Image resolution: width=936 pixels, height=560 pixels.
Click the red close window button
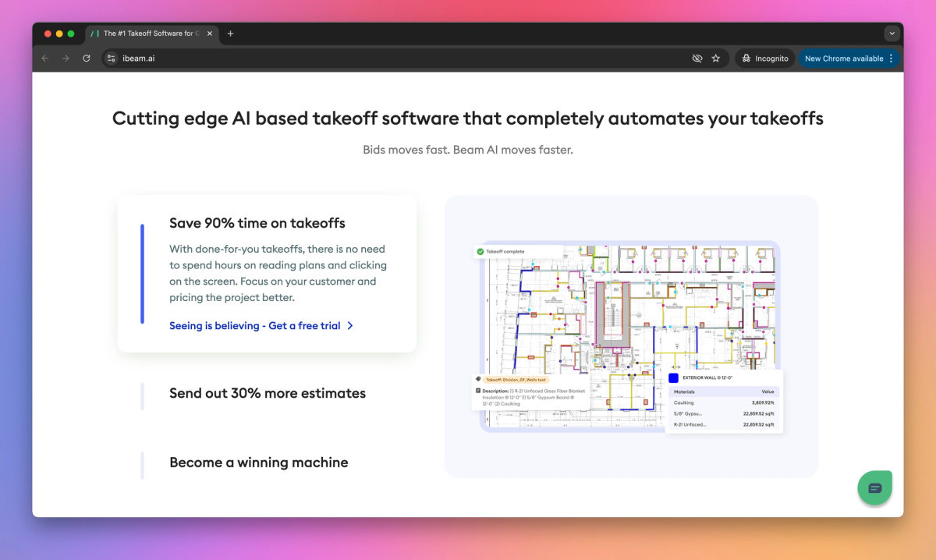pos(48,34)
